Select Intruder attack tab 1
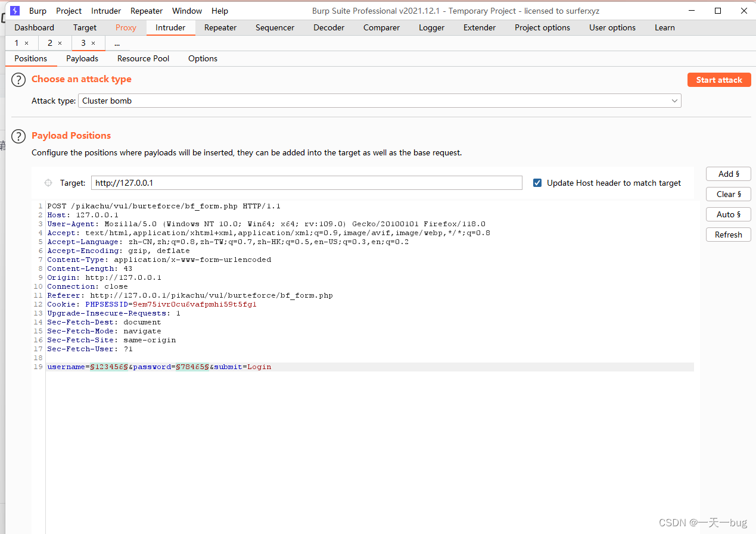This screenshot has width=756, height=534. pos(17,43)
